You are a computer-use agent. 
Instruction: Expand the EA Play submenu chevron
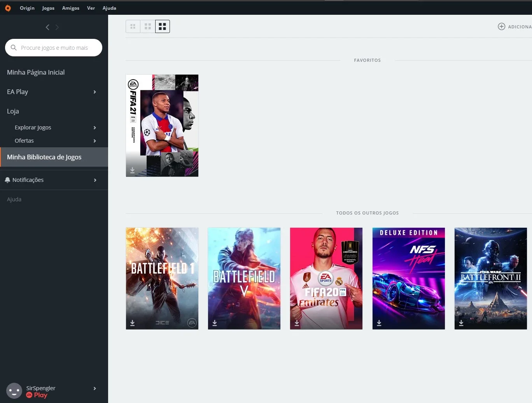click(x=94, y=92)
